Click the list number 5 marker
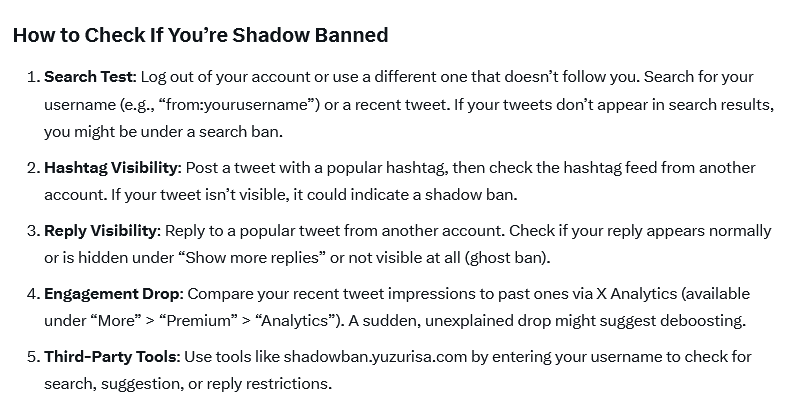794x409 pixels. pos(33,357)
